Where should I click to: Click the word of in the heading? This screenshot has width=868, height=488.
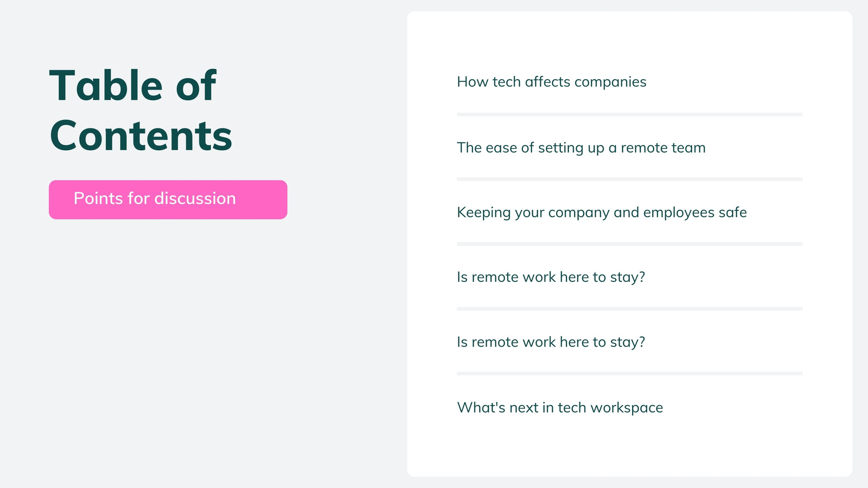[x=196, y=86]
